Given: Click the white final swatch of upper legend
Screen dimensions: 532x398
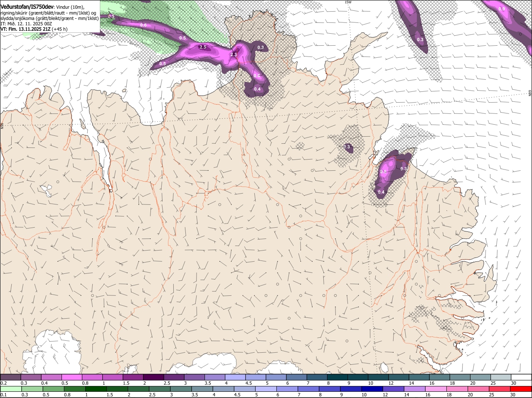Looking at the screenshot, I should tap(522, 377).
